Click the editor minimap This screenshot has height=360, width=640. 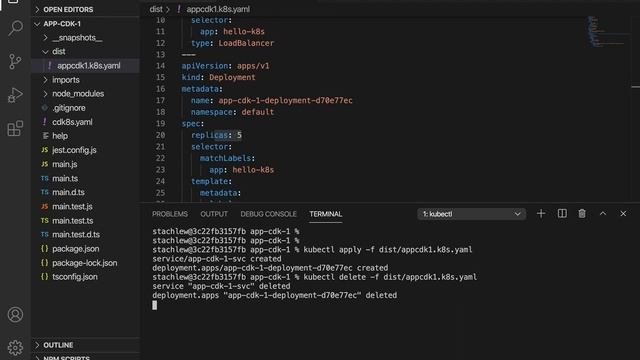607,31
